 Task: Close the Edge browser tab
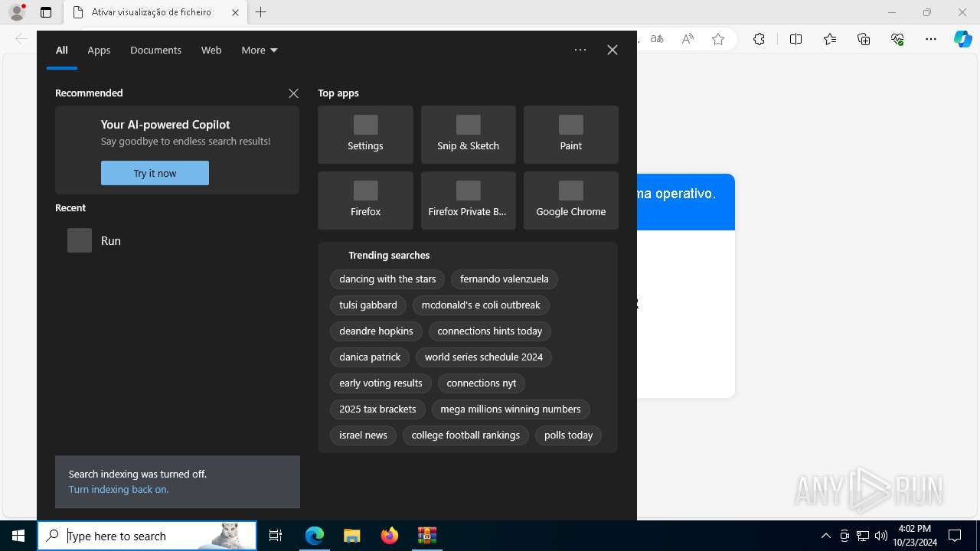click(235, 12)
